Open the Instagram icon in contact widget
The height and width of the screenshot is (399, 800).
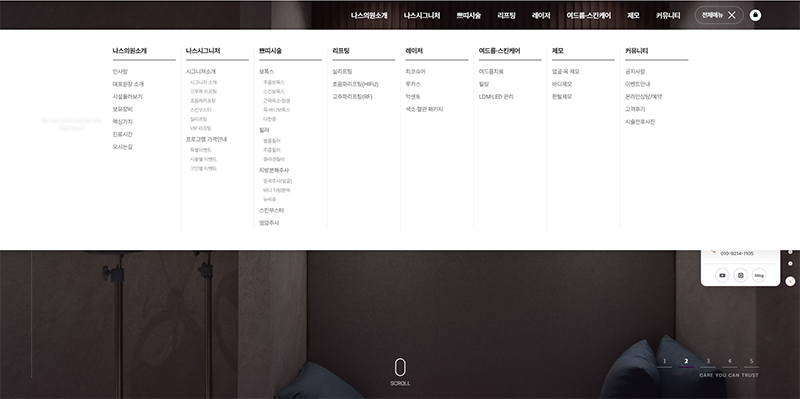pyautogui.click(x=740, y=276)
